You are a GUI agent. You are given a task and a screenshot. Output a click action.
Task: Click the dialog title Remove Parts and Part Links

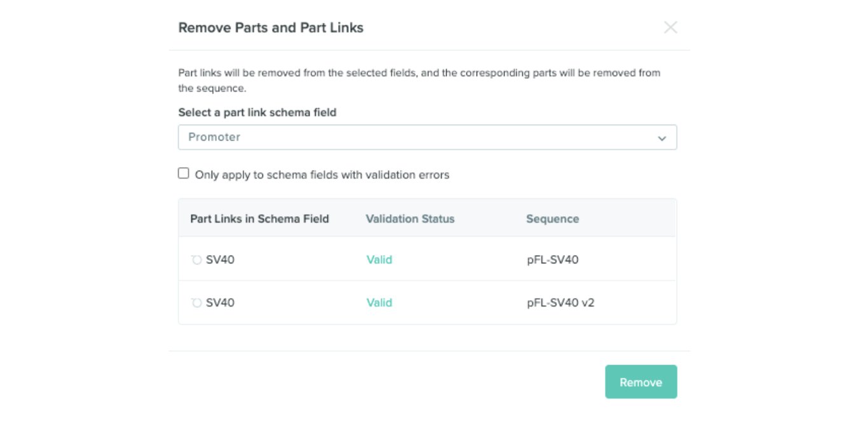coord(271,28)
